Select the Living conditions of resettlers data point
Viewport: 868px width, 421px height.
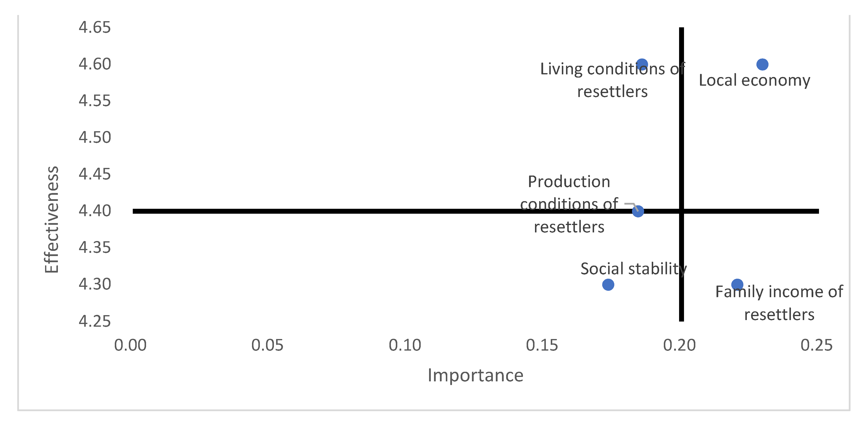[642, 64]
